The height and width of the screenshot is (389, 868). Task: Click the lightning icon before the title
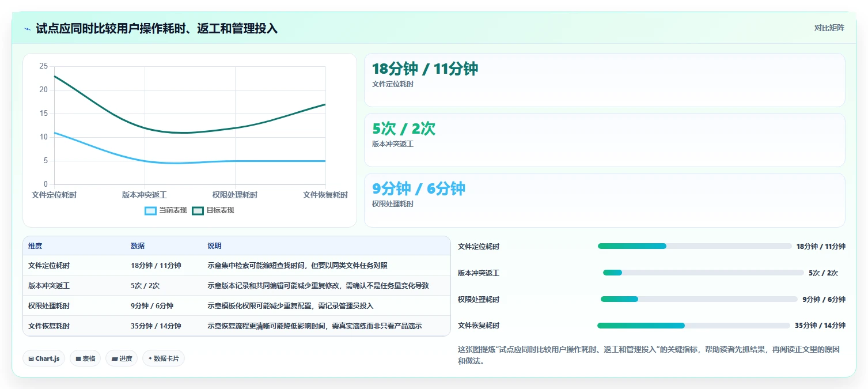pyautogui.click(x=28, y=29)
